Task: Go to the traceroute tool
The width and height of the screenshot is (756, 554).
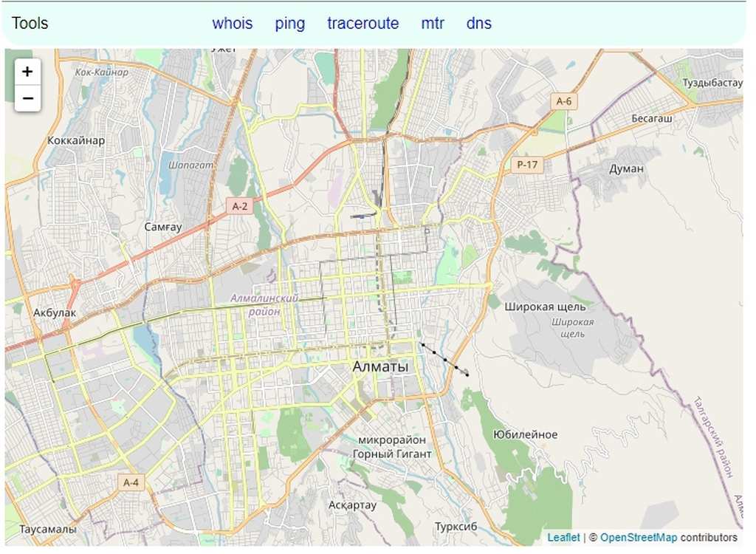Action: tap(362, 24)
